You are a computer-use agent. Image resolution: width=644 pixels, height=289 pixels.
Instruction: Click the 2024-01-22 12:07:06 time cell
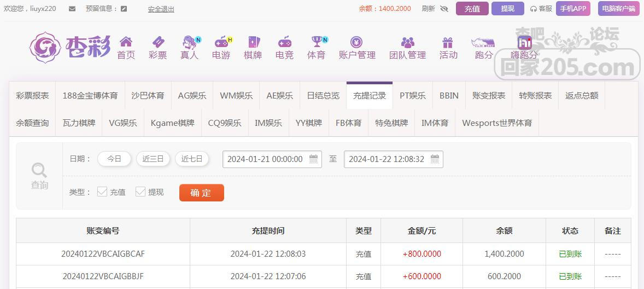click(268, 276)
